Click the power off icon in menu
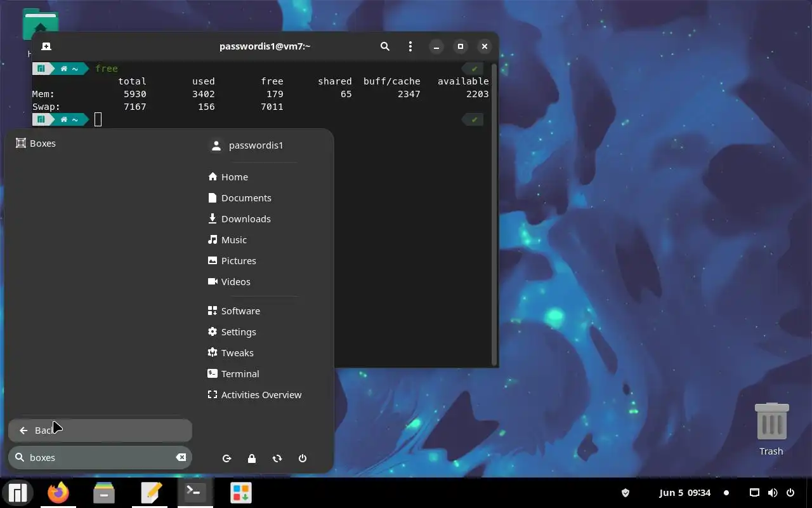The height and width of the screenshot is (508, 812). click(303, 458)
